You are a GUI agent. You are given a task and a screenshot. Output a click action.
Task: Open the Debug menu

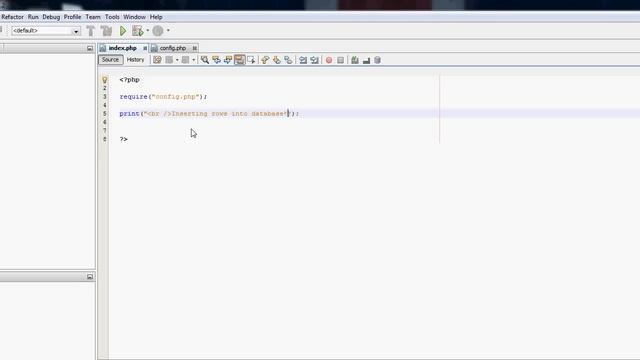click(51, 17)
